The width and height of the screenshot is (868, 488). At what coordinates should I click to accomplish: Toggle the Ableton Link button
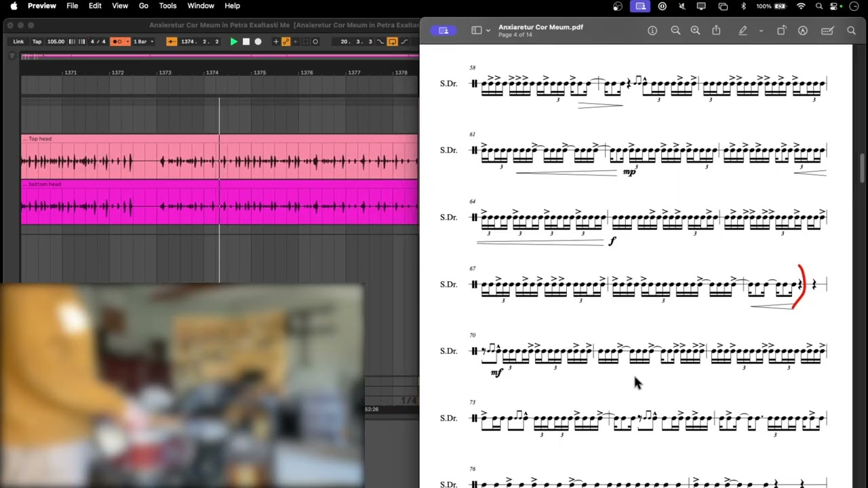click(18, 41)
